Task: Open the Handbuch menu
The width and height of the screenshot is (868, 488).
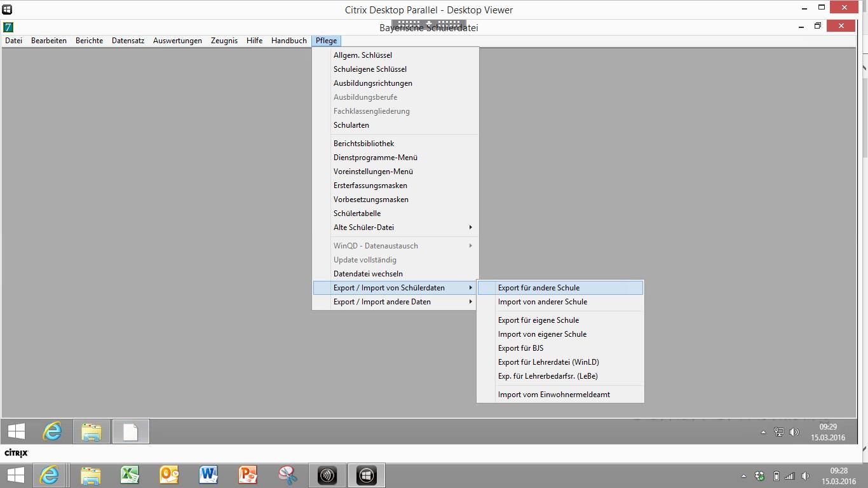Action: pyautogui.click(x=289, y=41)
